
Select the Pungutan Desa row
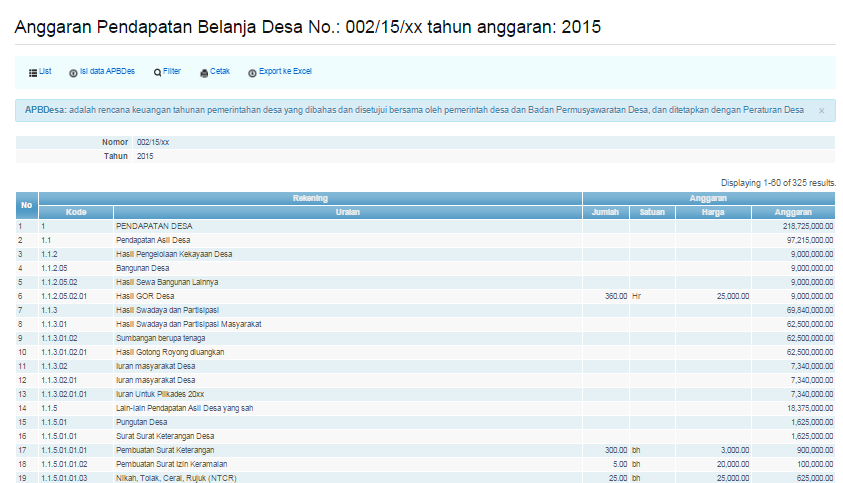tap(145, 423)
